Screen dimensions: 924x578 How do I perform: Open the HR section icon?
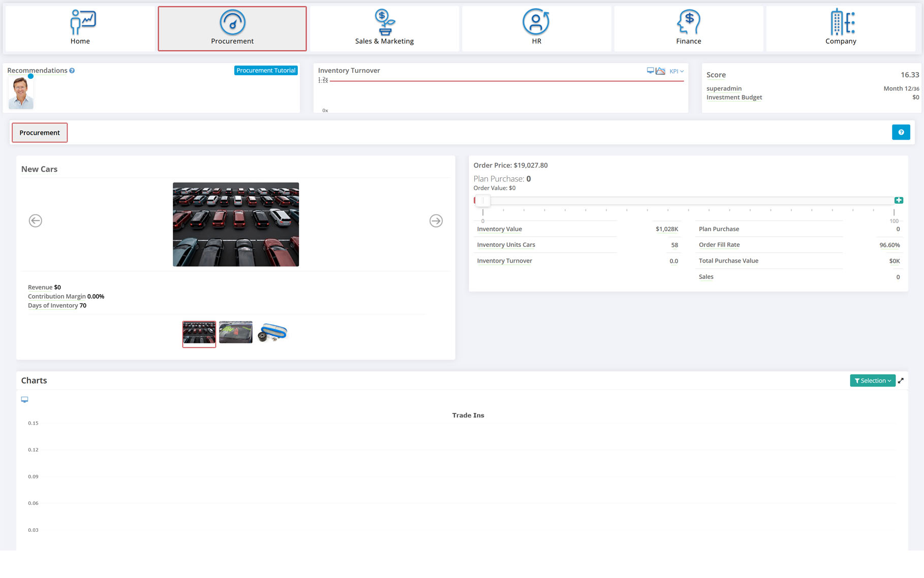pos(536,22)
